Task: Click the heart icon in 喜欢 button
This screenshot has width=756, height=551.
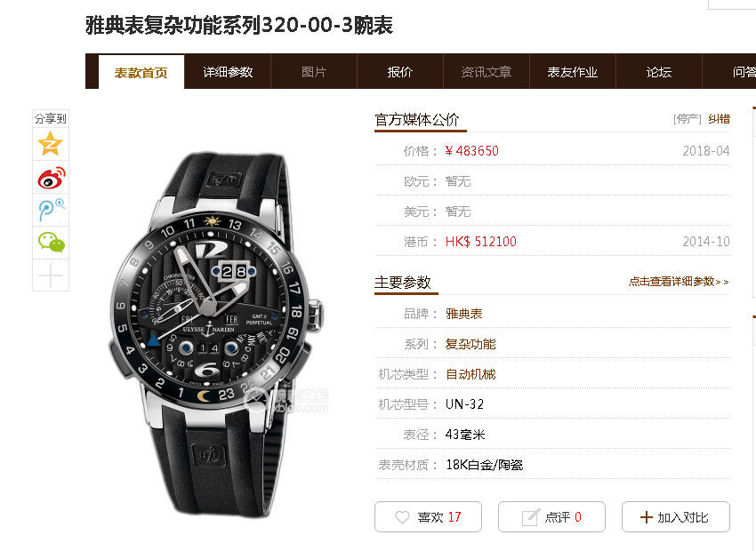Action: (402, 517)
